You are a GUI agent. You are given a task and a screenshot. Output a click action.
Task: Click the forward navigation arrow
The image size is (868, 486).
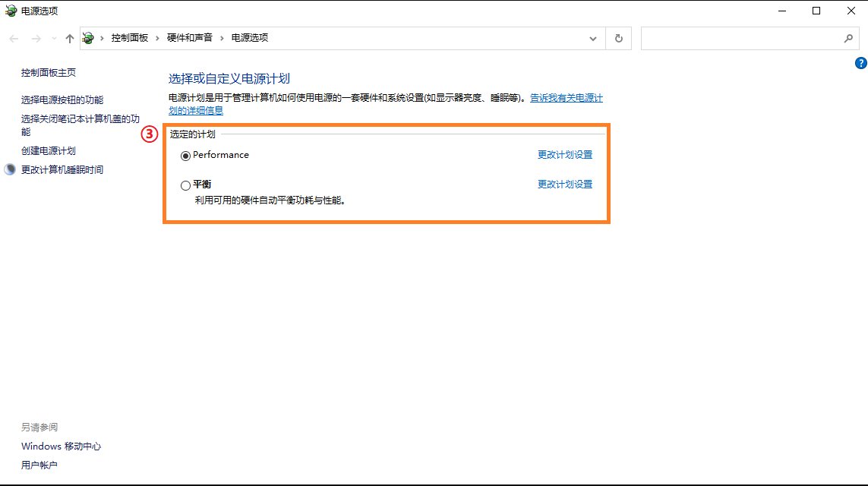35,37
